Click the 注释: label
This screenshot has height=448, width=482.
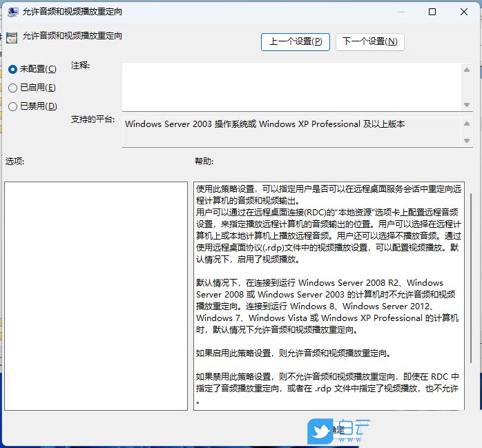80,66
